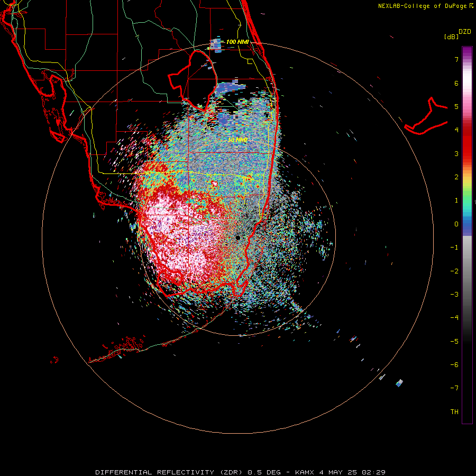Screen dimensions: 476x476
Task: Click the DZD legend title
Action: click(465, 32)
